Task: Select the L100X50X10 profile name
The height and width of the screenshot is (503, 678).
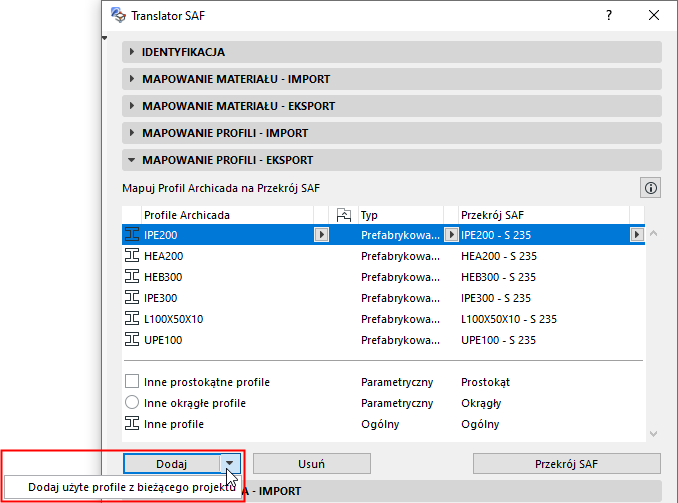Action: point(173,319)
